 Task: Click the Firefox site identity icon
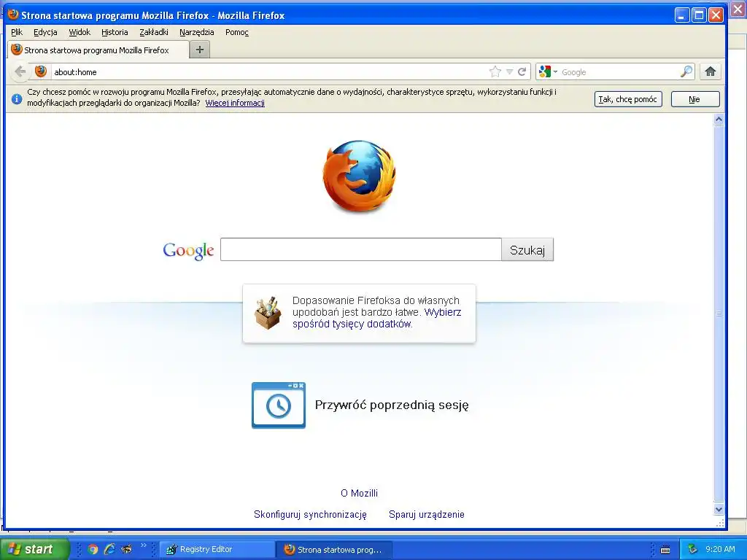pyautogui.click(x=41, y=72)
